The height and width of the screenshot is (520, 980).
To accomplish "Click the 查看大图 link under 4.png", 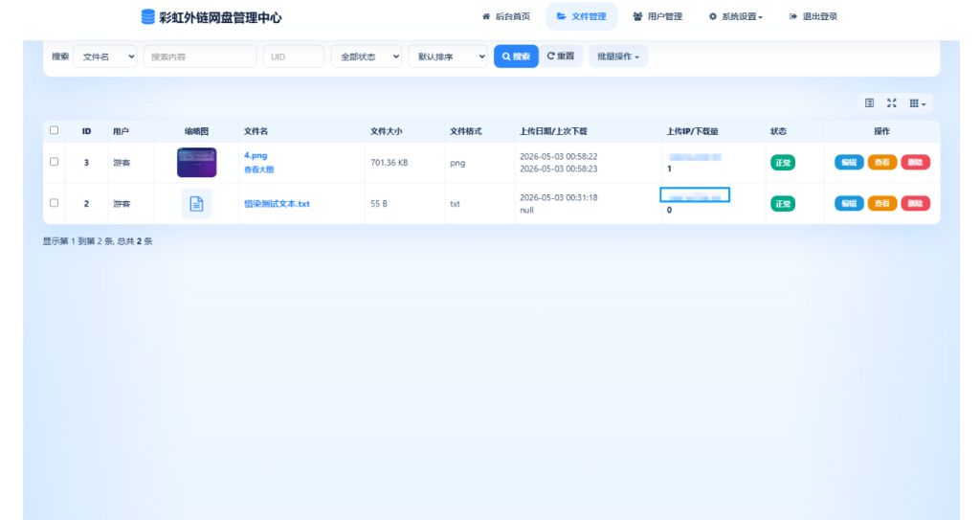I will tap(258, 170).
